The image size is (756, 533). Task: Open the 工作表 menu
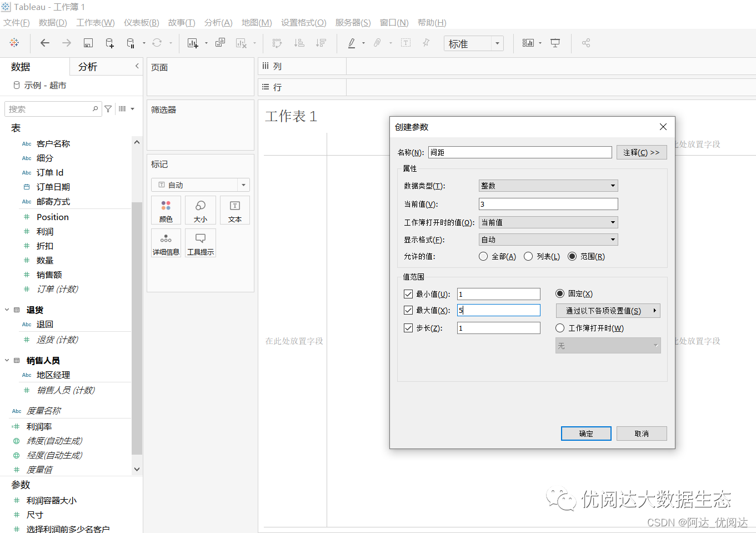pyautogui.click(x=96, y=22)
